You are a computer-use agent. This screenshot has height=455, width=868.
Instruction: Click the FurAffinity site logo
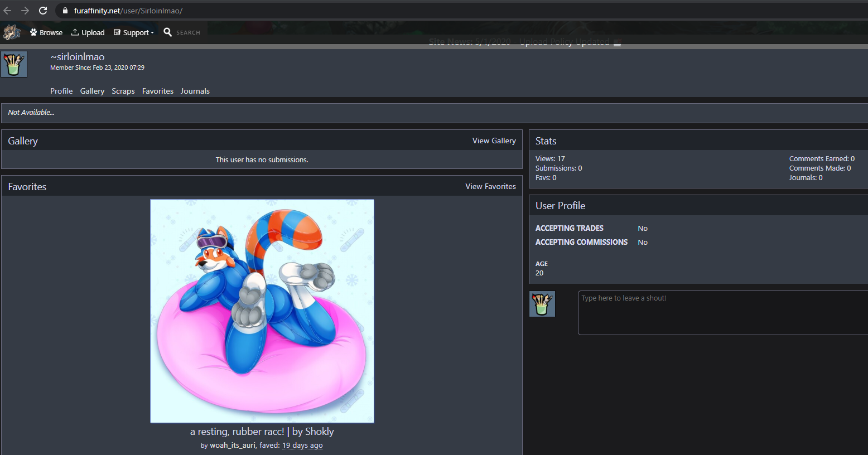coord(12,32)
